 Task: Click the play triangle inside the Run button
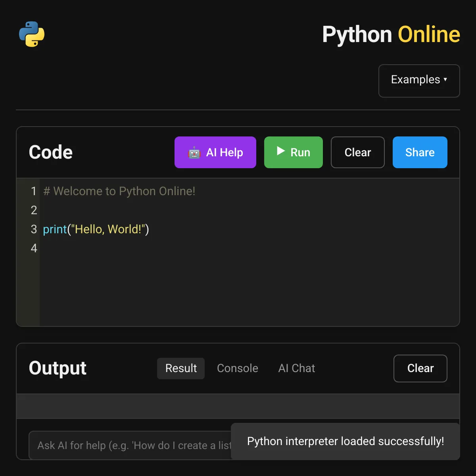(x=281, y=152)
